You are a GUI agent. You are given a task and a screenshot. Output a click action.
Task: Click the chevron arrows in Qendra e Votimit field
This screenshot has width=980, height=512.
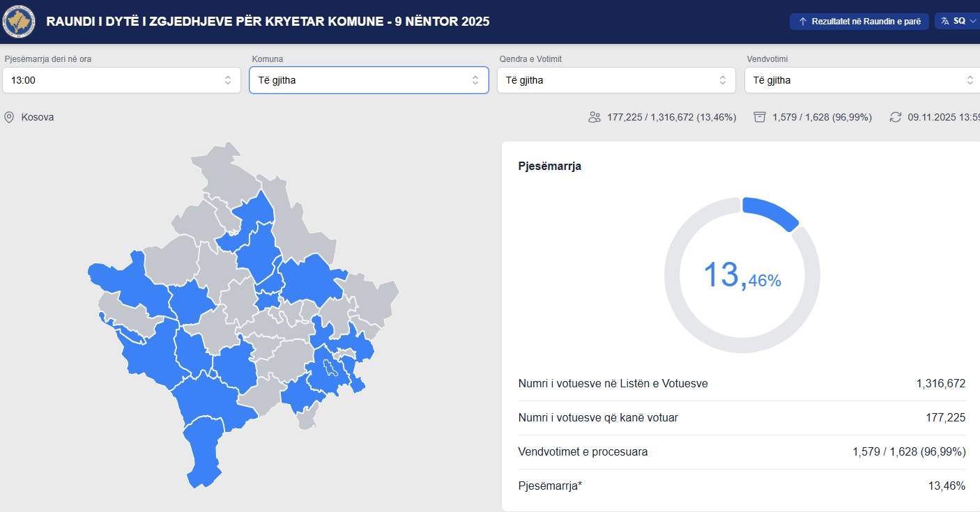pos(723,80)
